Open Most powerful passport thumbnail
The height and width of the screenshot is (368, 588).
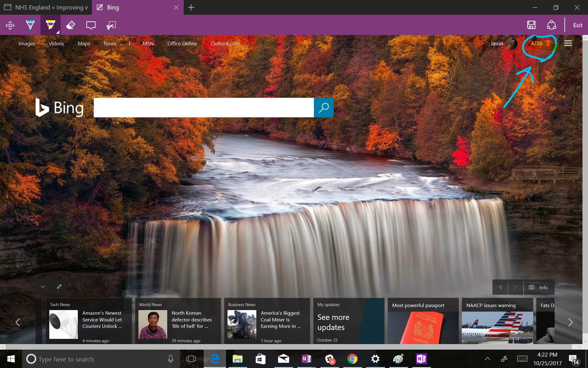(x=423, y=327)
